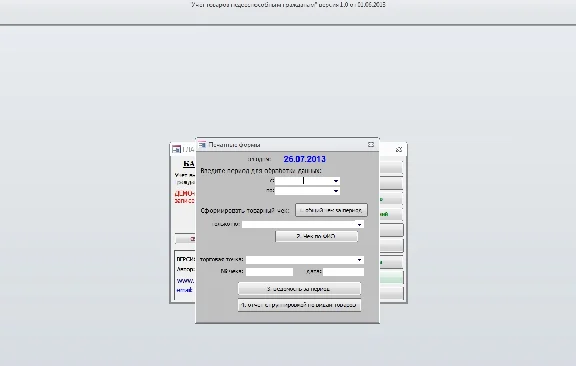Click the '4. отчет с группировкой' button

(299, 305)
